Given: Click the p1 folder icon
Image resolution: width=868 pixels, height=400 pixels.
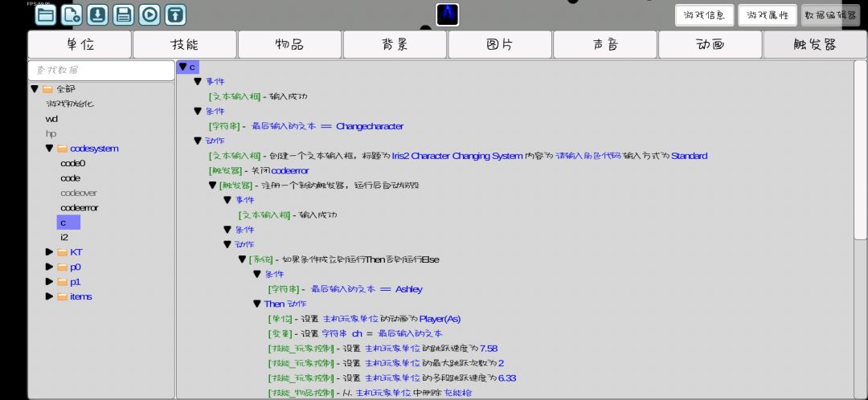Looking at the screenshot, I should click(62, 282).
